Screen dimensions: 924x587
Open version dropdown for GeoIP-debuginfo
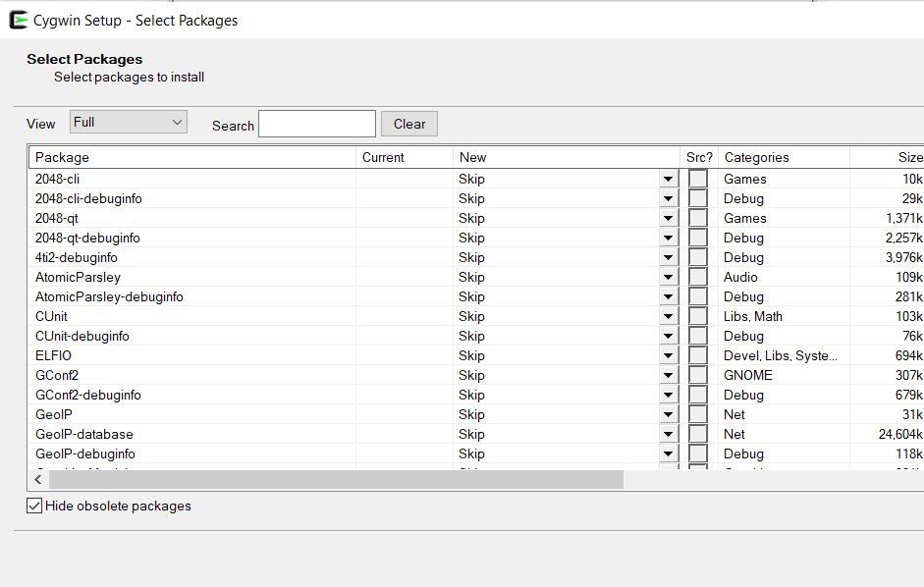(669, 454)
